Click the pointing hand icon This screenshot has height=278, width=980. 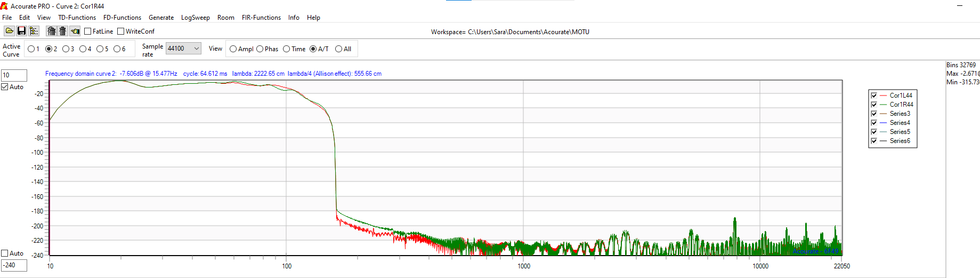tap(75, 31)
